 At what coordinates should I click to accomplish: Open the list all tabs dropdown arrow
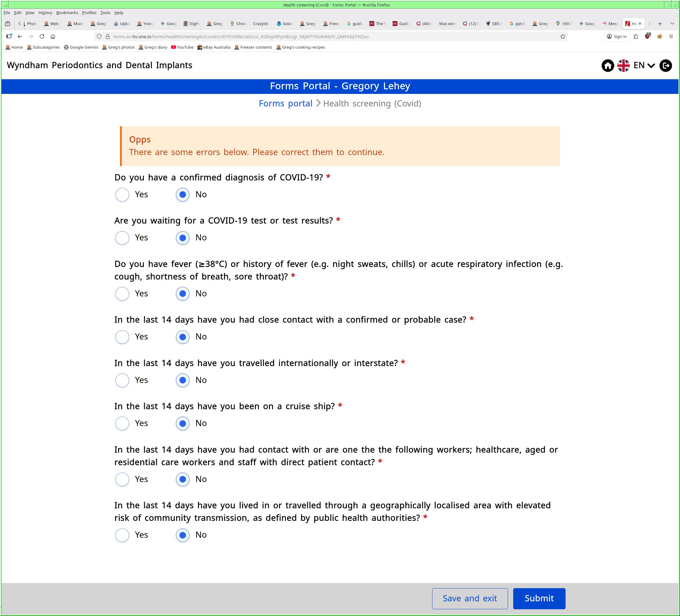pos(672,24)
